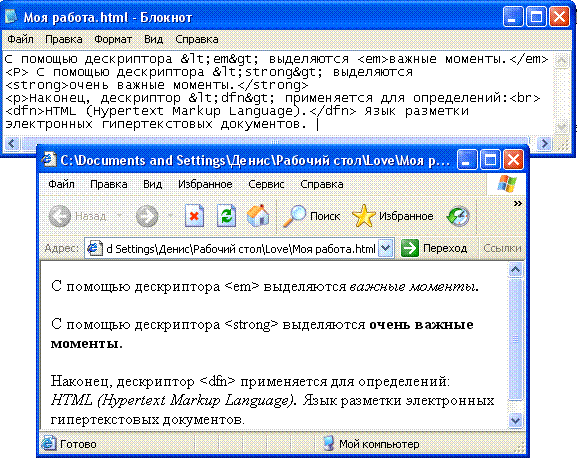Click the address input field text
This screenshot has width=577, height=458.
[241, 249]
